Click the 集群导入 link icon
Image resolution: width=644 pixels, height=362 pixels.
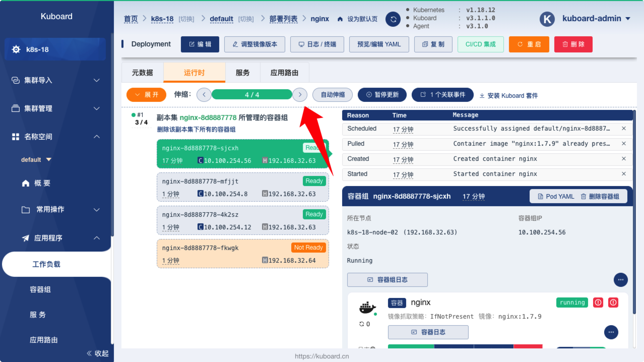[x=16, y=80]
